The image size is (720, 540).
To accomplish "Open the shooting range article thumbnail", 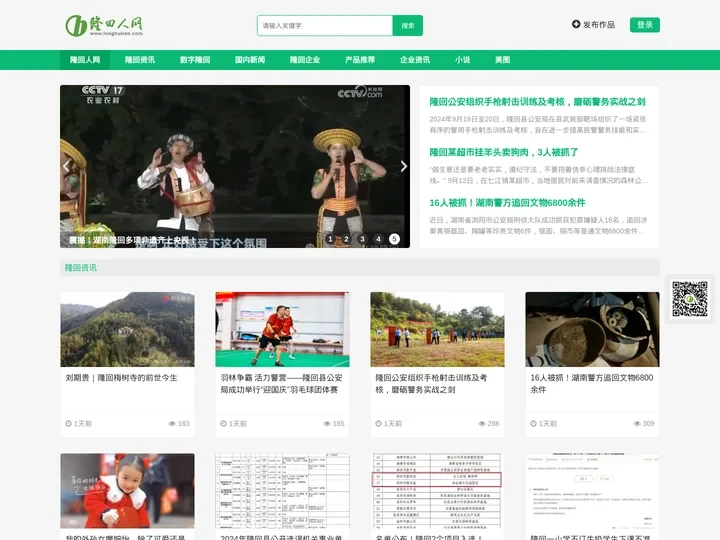I will [437, 329].
